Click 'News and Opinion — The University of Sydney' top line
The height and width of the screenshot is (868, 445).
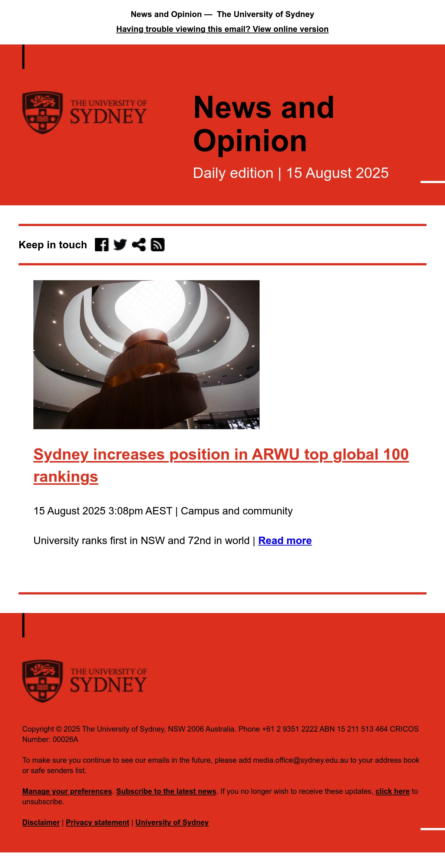tap(222, 14)
